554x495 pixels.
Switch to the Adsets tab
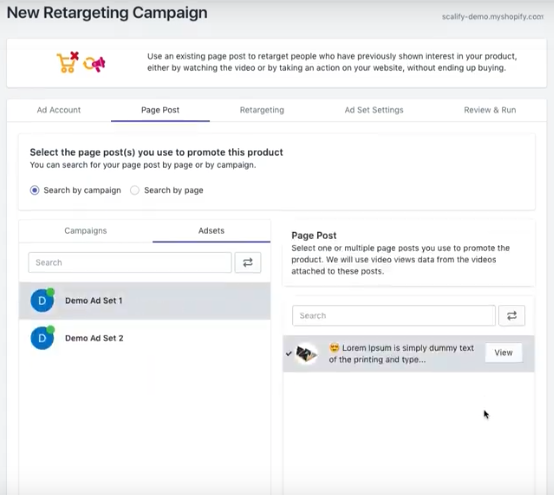[x=211, y=231]
